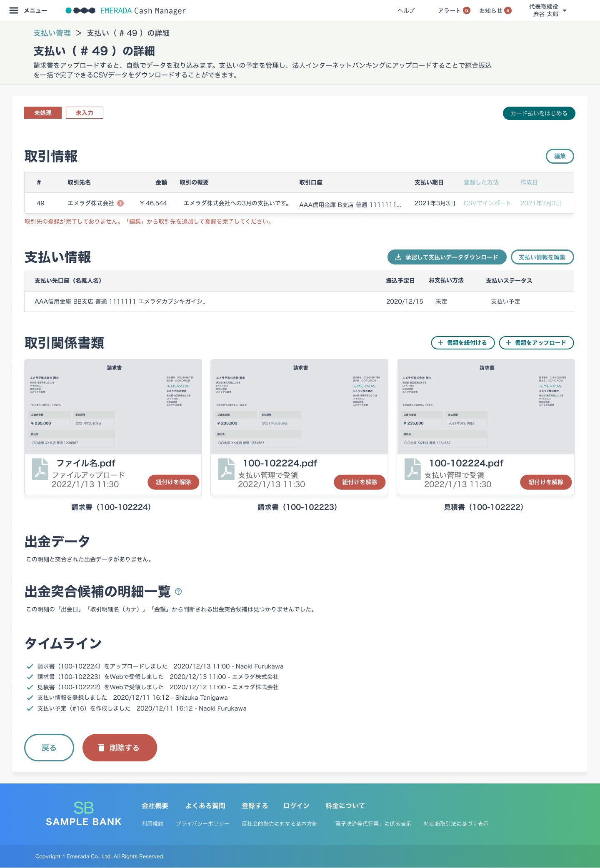Download via 承認して支払いデータダウンロード button
The height and width of the screenshot is (868, 600).
447,257
